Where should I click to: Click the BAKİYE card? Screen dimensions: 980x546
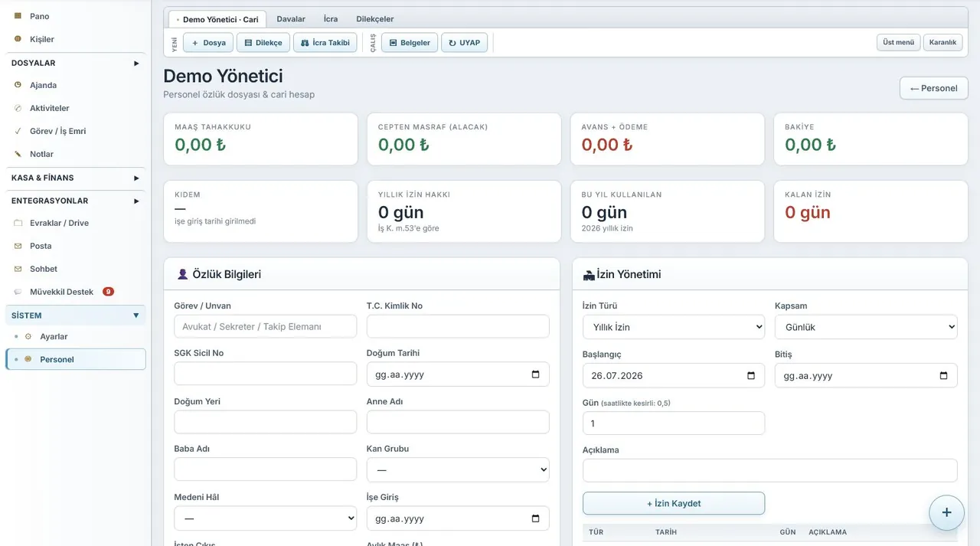pyautogui.click(x=871, y=139)
